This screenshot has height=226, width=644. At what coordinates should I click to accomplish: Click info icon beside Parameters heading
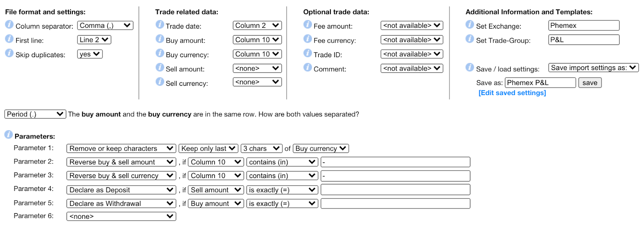[8, 135]
